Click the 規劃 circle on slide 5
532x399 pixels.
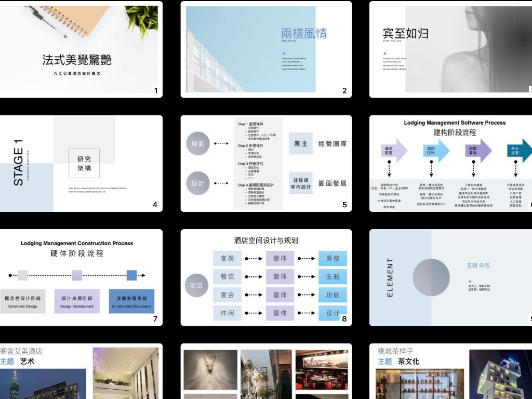198,143
